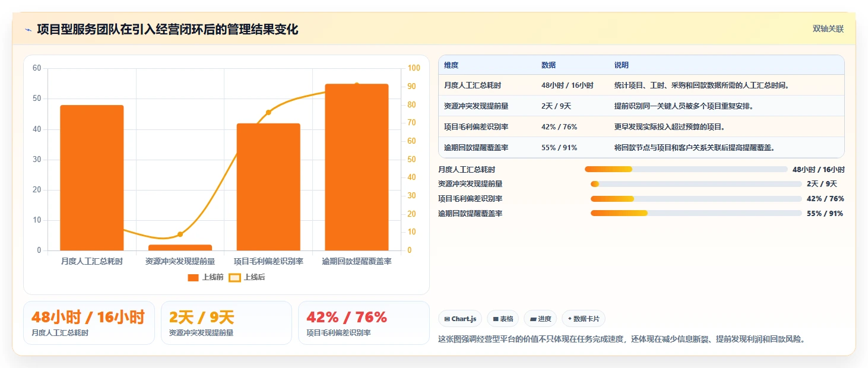
Task: Click the 项目毛利偏差识别率 orange bar in the chart
Action: click(268, 187)
